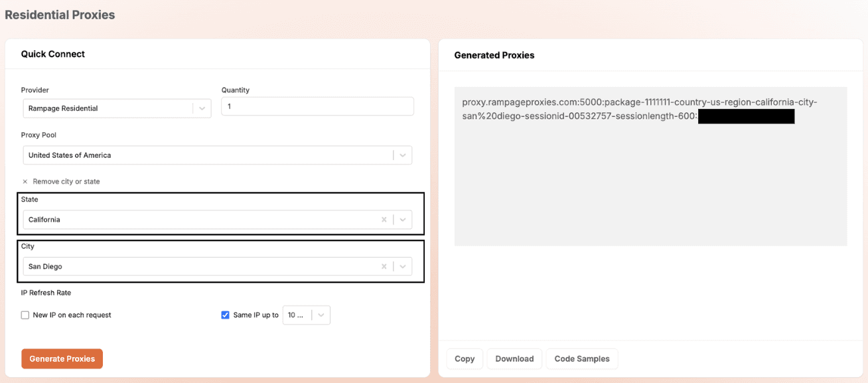This screenshot has width=868, height=383.
Task: Click the Generate Proxies button
Action: [x=62, y=359]
